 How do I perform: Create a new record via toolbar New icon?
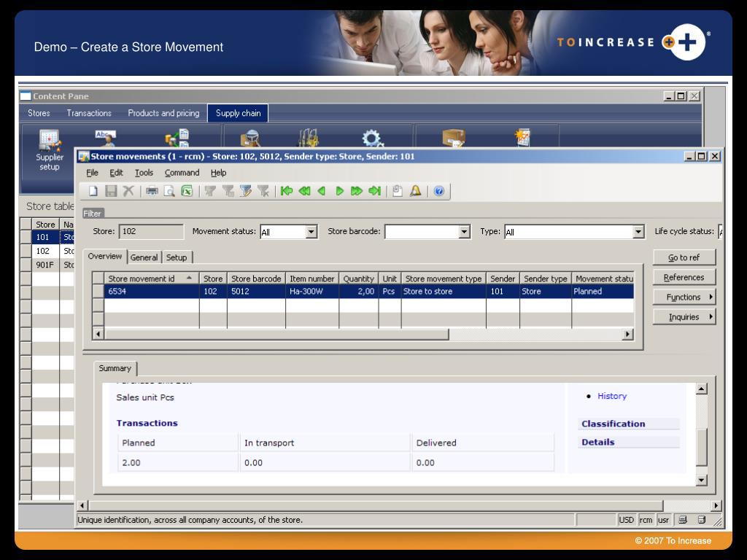pyautogui.click(x=93, y=191)
